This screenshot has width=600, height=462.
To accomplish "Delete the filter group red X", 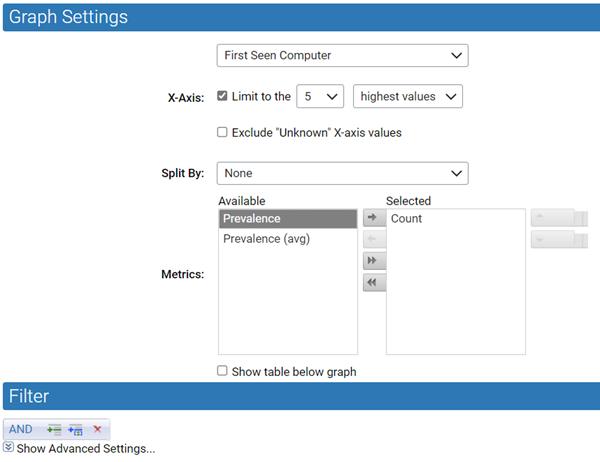I will click(97, 429).
